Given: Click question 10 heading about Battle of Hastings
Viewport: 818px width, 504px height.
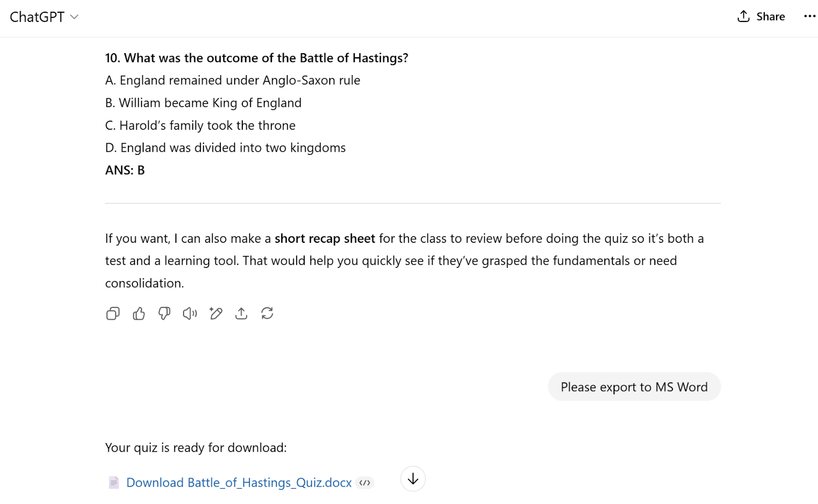Looking at the screenshot, I should (x=256, y=58).
